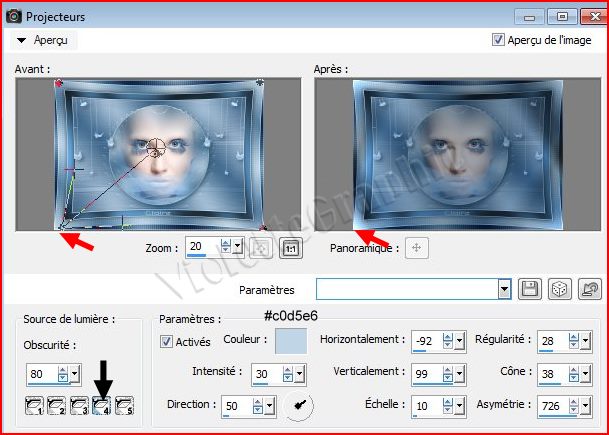Toggle the Aperçu de l'image checkbox

499,40
